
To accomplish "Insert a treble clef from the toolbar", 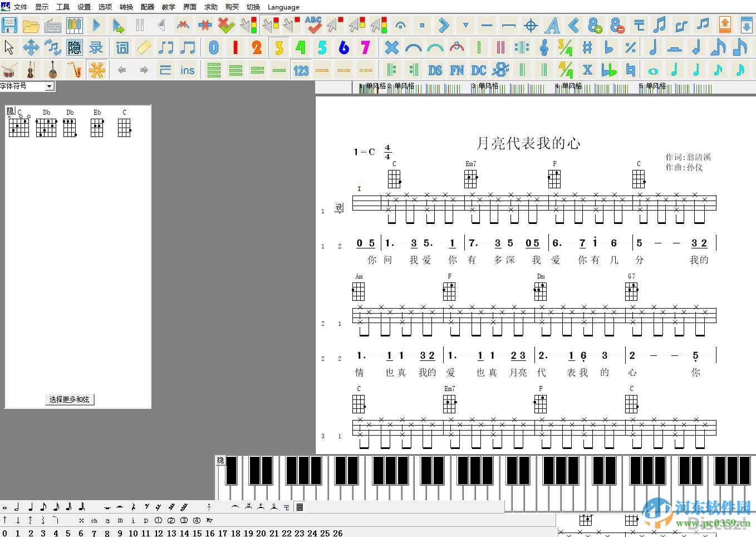I will pos(543,48).
